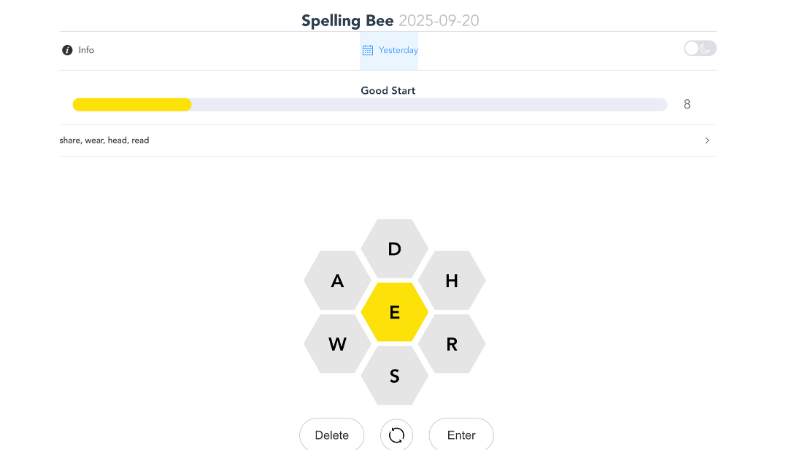Click the Delete button
The image size is (800, 450).
[332, 435]
